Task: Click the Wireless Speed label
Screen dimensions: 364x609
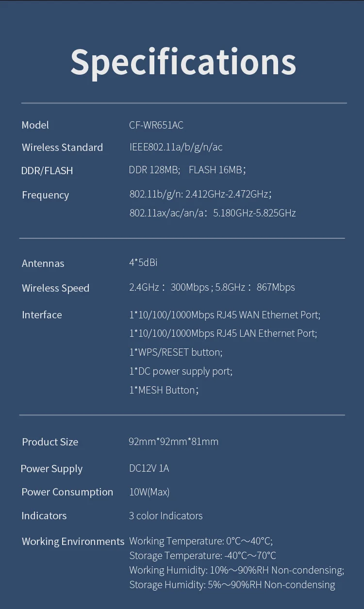Action: [x=55, y=288]
